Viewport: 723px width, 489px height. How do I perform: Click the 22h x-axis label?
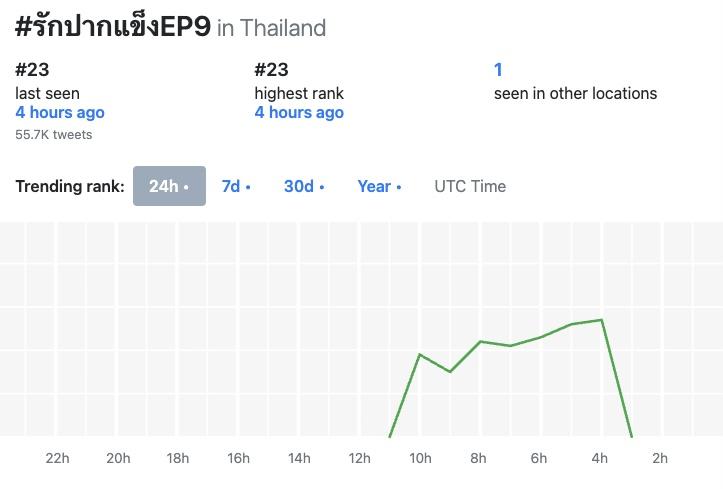[58, 459]
